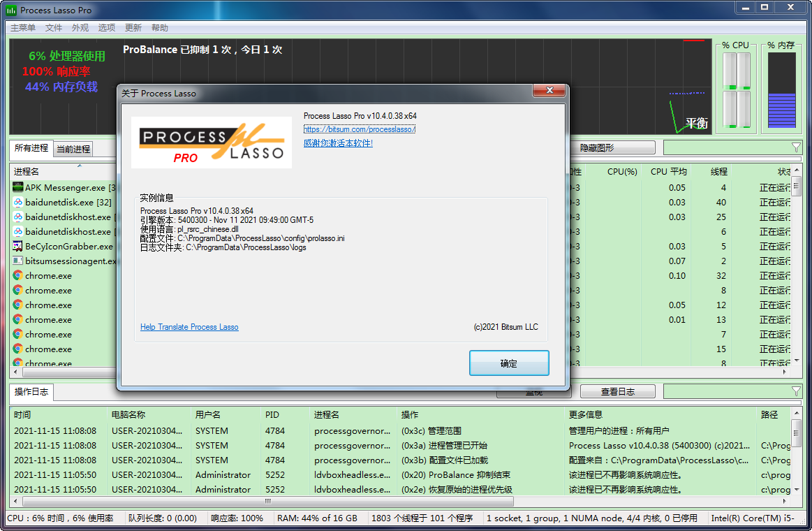812x531 pixels.
Task: Sort log by 电脑名称 column header
Action: click(149, 414)
